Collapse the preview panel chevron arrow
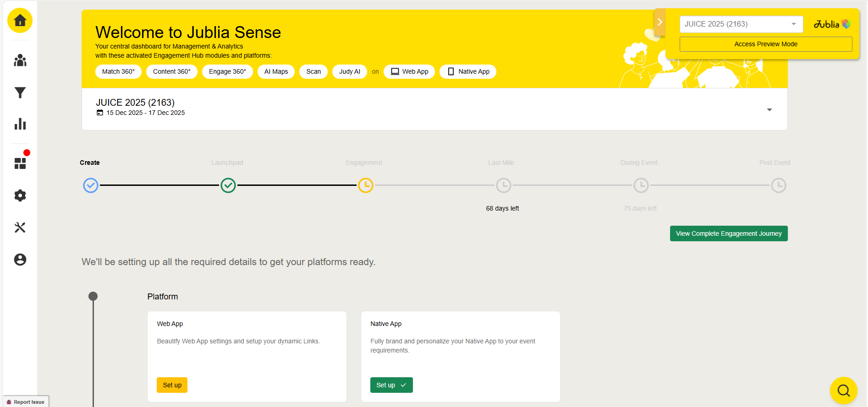 point(659,22)
